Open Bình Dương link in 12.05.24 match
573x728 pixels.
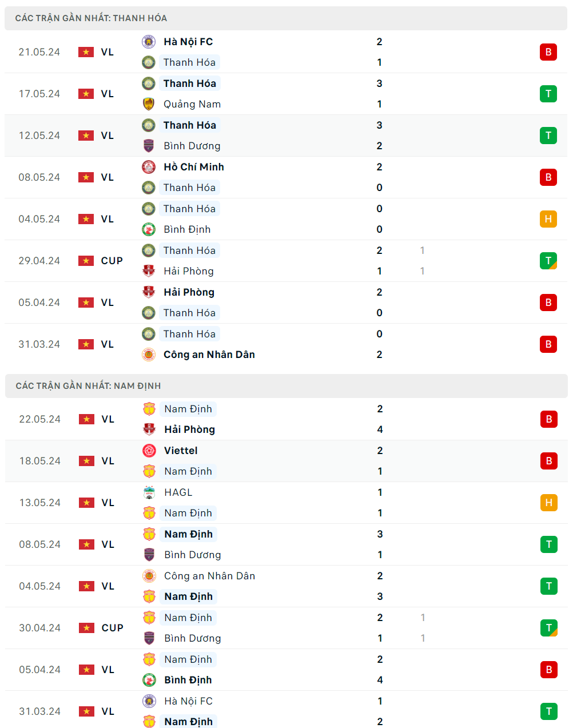(192, 146)
